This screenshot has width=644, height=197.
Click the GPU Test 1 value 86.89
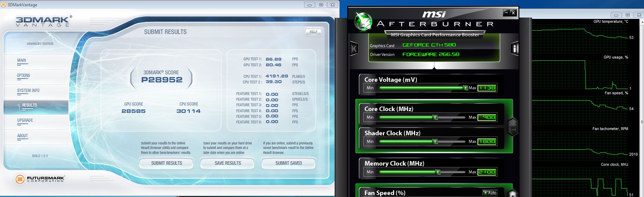(x=273, y=59)
